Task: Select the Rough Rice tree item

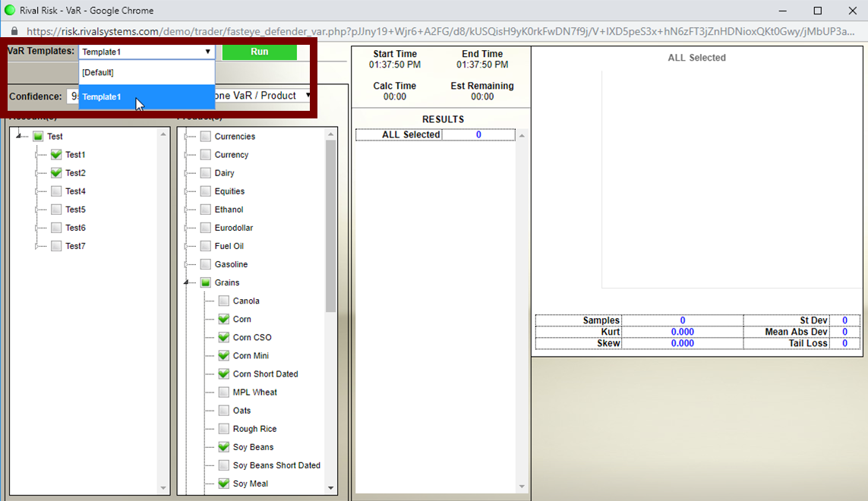Action: [x=254, y=429]
